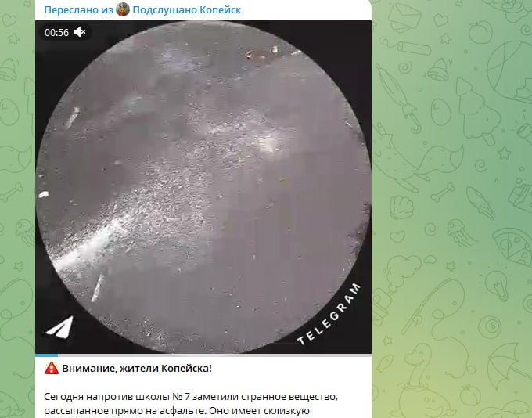The height and width of the screenshot is (418, 532).
Task: Click the message line mentioning школы № 7
Action: [x=191, y=397]
